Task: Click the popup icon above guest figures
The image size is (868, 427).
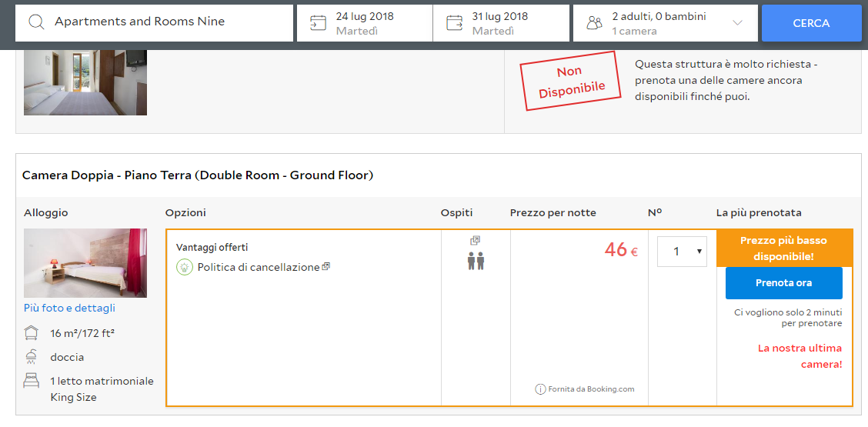Action: [x=476, y=241]
